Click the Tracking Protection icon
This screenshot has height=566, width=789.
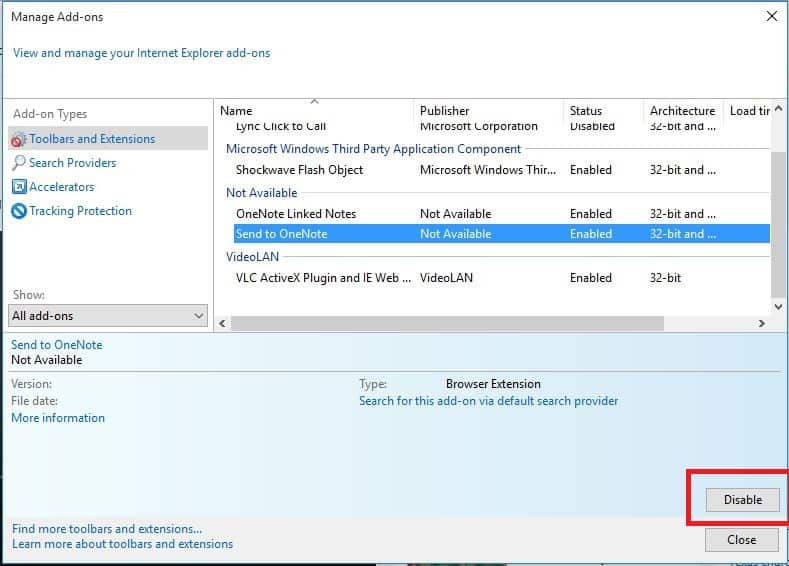pos(19,211)
